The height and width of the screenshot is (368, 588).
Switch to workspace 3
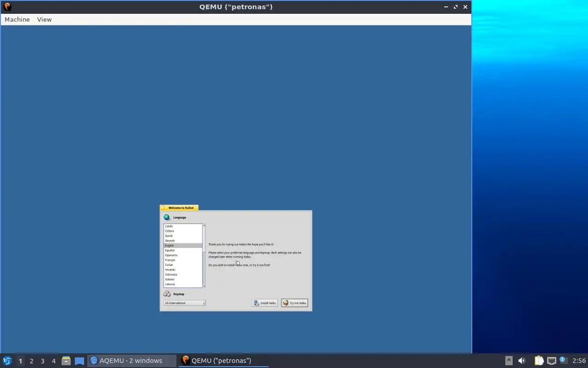pos(42,361)
